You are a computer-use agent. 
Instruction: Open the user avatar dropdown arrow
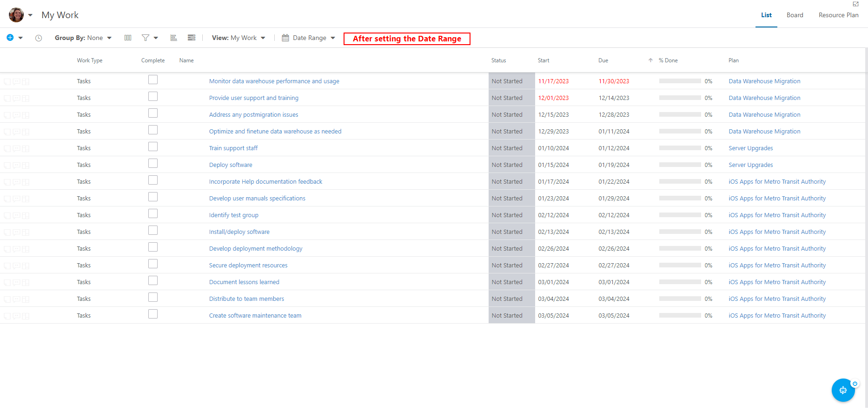pyautogui.click(x=30, y=15)
